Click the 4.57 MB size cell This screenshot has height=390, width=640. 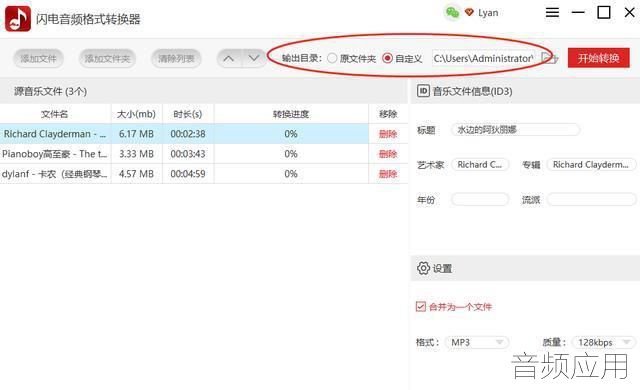point(136,174)
